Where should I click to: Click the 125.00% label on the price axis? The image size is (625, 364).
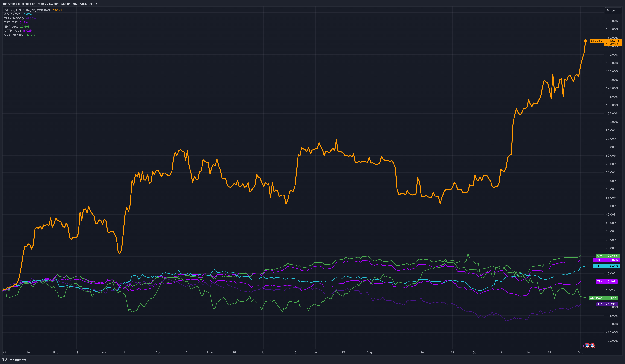tap(612, 80)
